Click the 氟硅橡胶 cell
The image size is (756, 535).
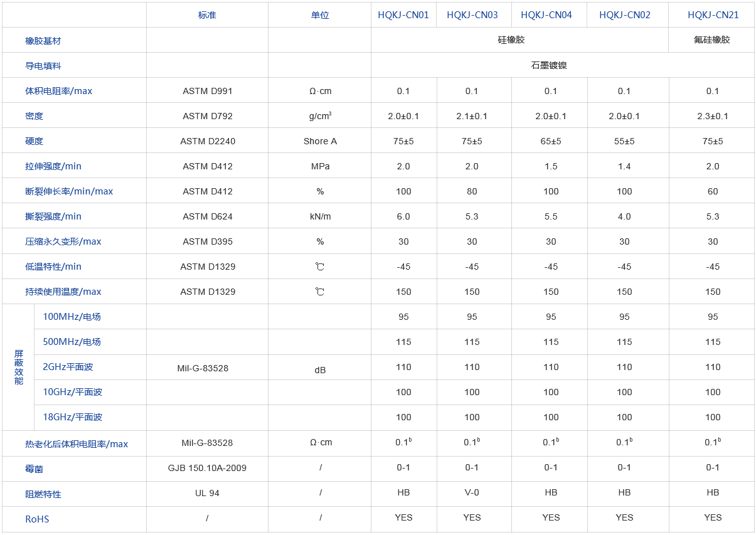coord(712,40)
